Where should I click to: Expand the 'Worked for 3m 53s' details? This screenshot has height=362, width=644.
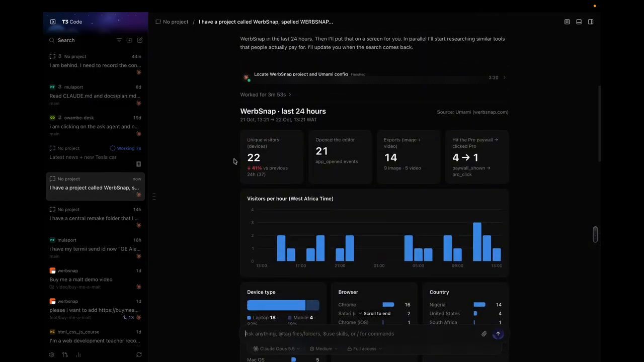tap(266, 95)
